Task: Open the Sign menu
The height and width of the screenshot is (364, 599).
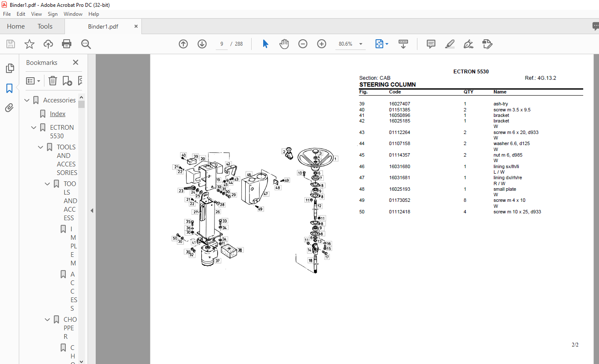Action: pyautogui.click(x=53, y=14)
